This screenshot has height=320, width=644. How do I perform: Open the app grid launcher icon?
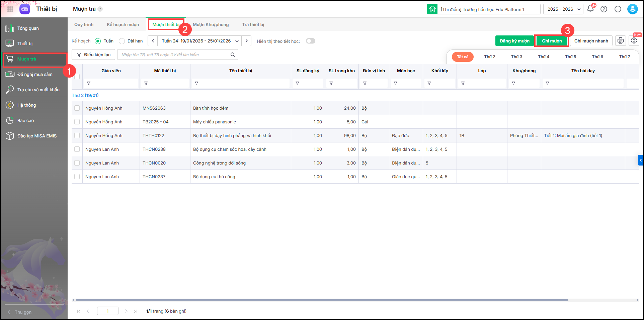[x=10, y=9]
